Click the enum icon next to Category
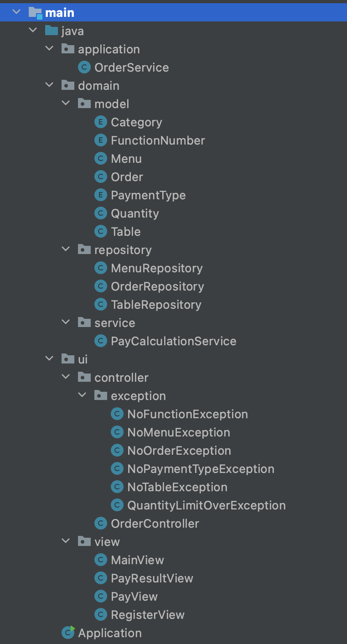 [x=100, y=122]
